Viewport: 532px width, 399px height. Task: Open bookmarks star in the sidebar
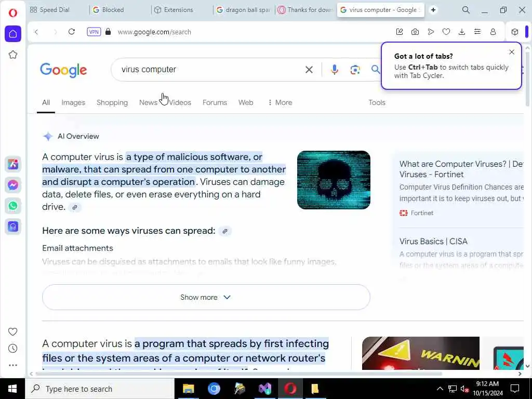(x=13, y=55)
